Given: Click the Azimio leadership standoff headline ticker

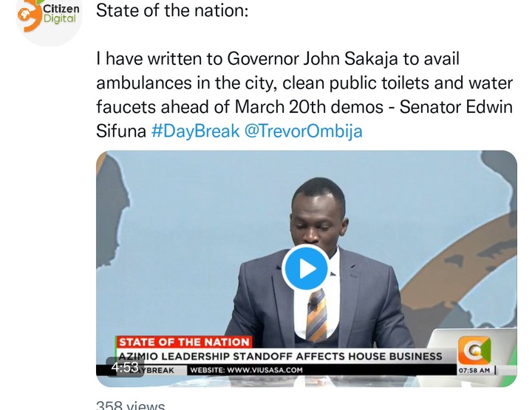Looking at the screenshot, I should click(x=280, y=356).
